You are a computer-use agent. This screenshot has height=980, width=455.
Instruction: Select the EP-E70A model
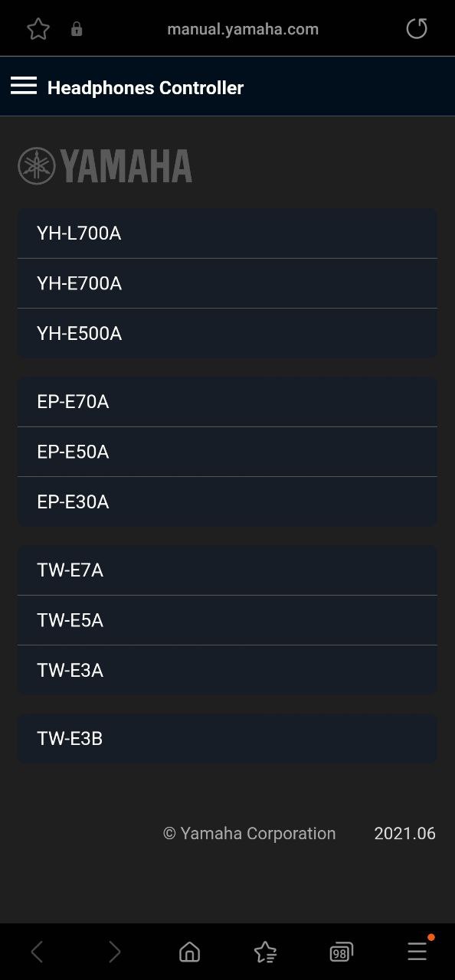click(227, 402)
